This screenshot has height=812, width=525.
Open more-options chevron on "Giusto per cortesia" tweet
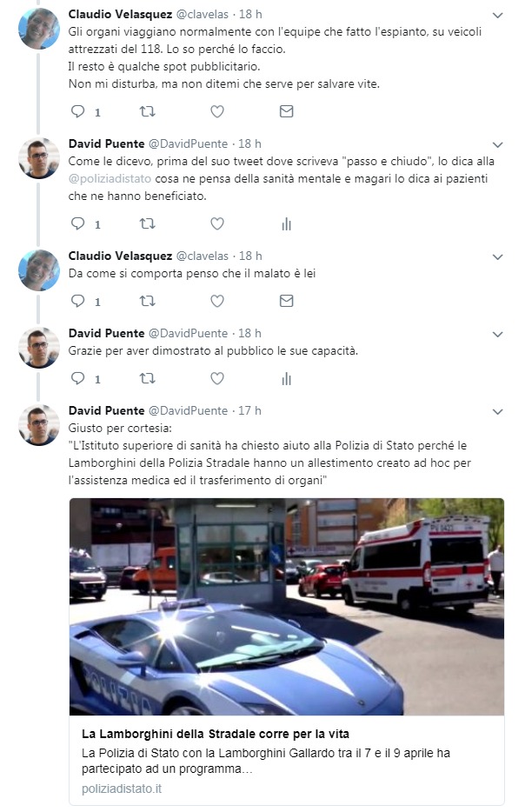497,412
